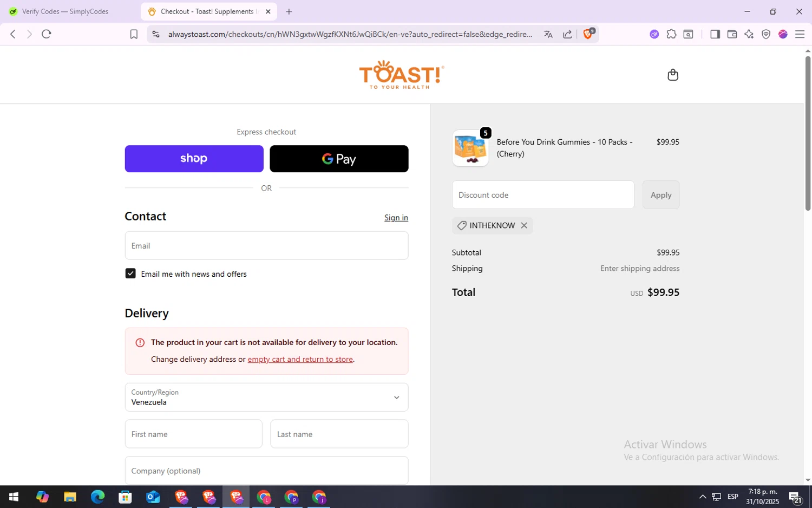812x508 pixels.
Task: Click the Toast! logo
Action: 402,75
